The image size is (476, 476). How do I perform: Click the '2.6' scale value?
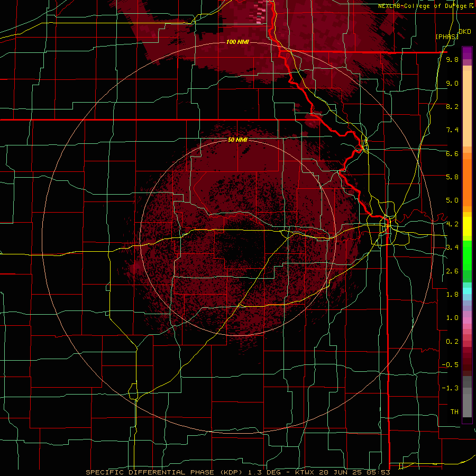tap(452, 271)
